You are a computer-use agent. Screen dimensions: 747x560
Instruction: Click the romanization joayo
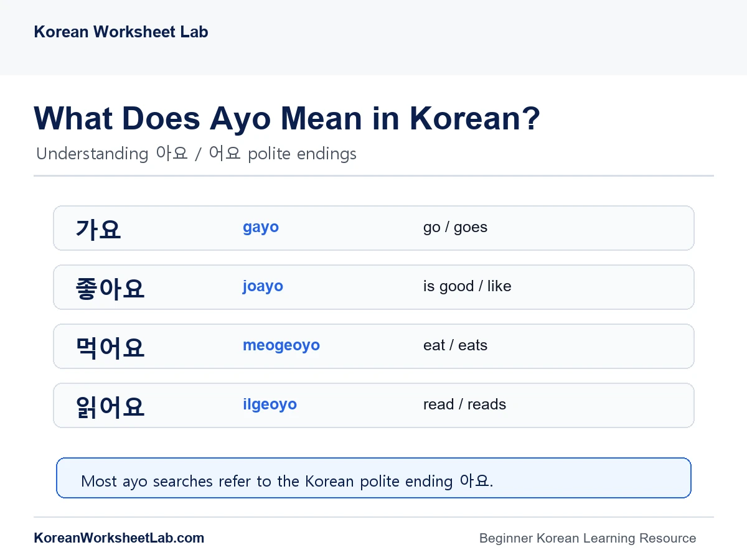pyautogui.click(x=263, y=286)
